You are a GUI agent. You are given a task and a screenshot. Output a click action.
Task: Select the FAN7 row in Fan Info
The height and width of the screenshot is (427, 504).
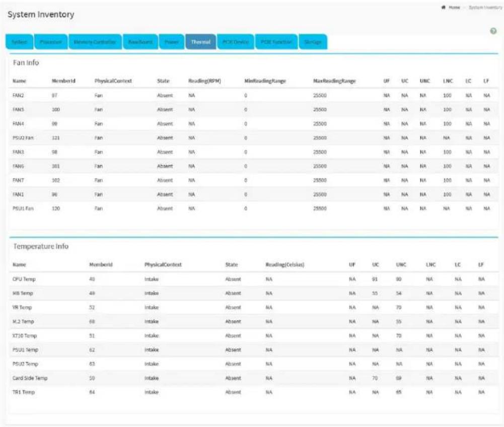click(254, 180)
